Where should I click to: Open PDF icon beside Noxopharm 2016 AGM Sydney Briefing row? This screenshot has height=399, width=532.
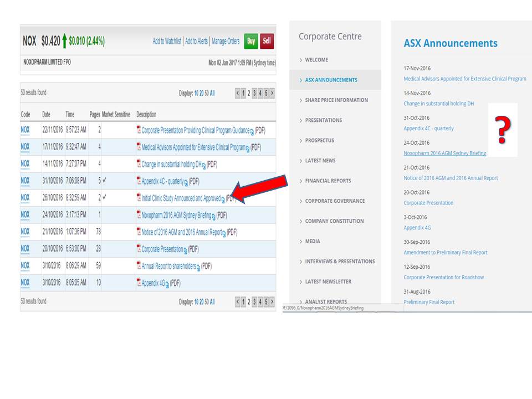[x=139, y=214]
